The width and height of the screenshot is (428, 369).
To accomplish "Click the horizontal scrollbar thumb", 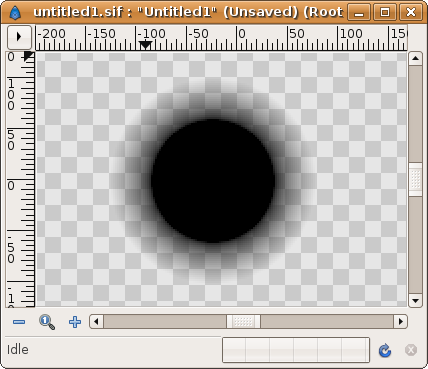I will tap(243, 322).
